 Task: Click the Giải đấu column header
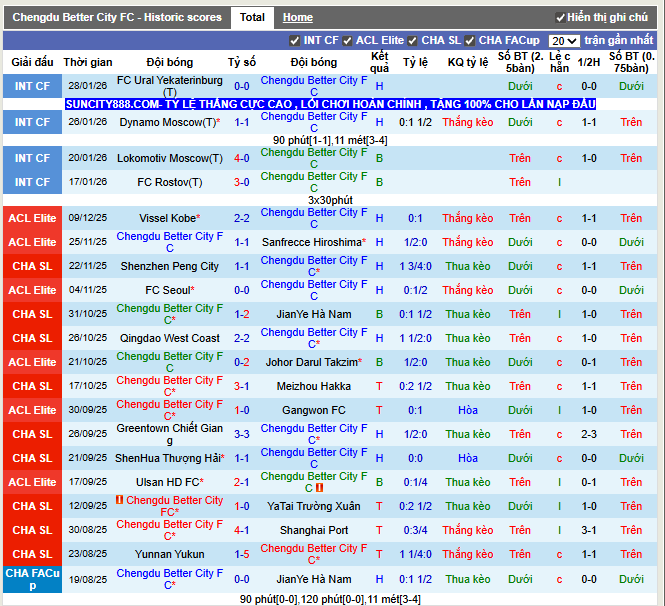pos(32,62)
